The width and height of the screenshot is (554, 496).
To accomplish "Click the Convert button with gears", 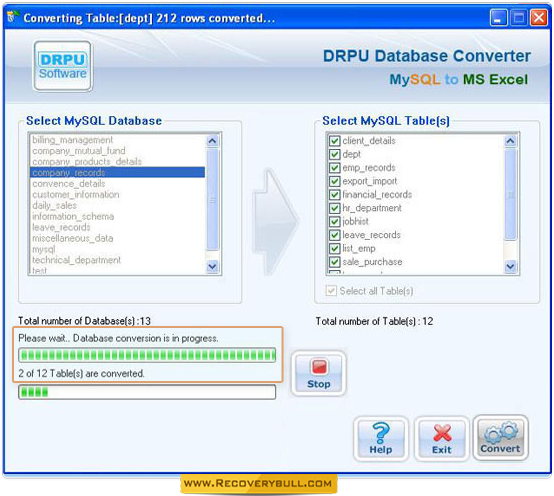I will tap(500, 438).
